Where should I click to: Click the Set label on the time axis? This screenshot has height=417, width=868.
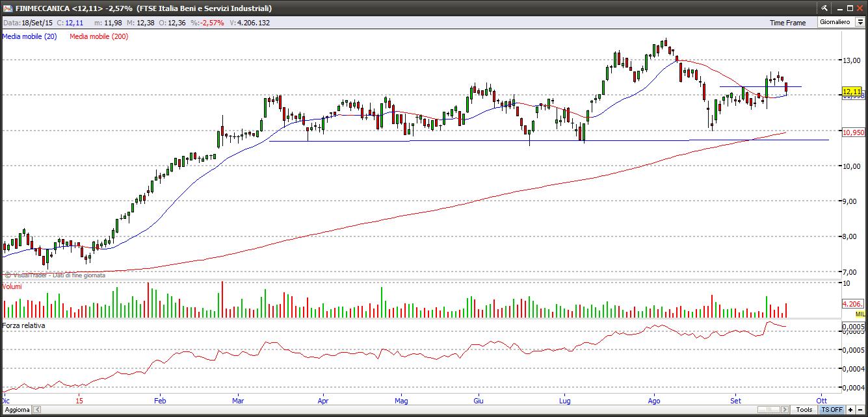[x=735, y=401]
